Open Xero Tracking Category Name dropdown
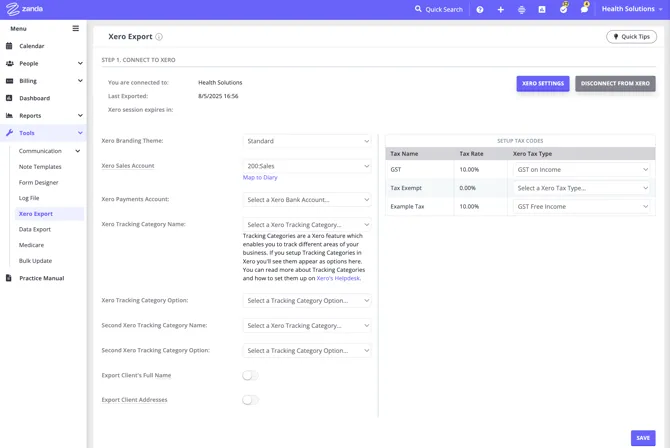This screenshot has width=670, height=448. click(307, 224)
